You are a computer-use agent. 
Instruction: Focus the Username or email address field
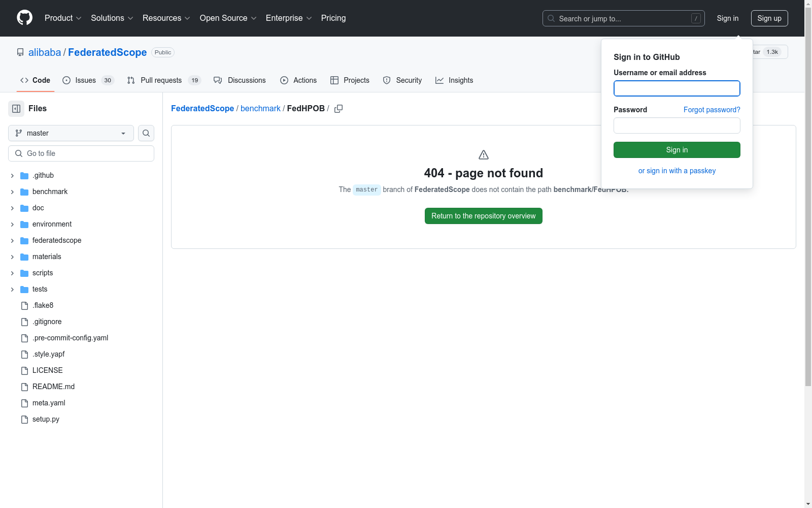[x=677, y=88]
